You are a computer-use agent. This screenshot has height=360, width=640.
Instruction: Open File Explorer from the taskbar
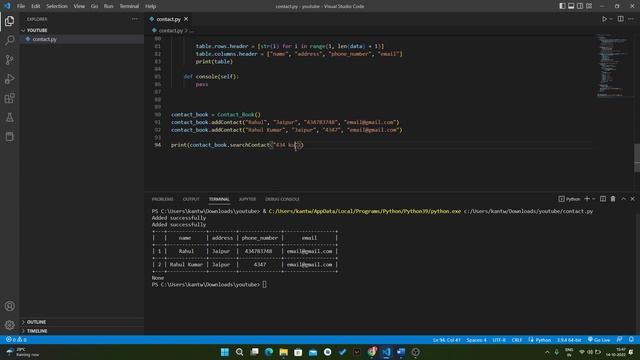pos(283,352)
